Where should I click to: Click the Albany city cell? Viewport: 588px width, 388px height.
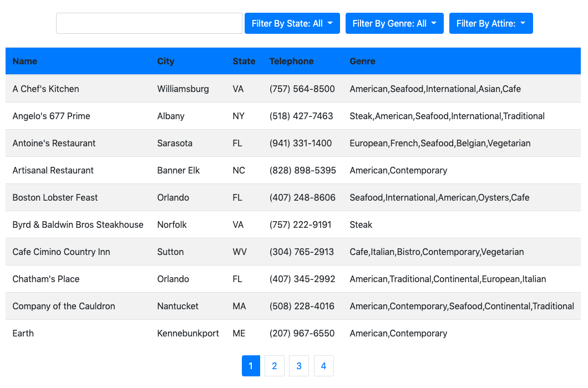(x=171, y=116)
